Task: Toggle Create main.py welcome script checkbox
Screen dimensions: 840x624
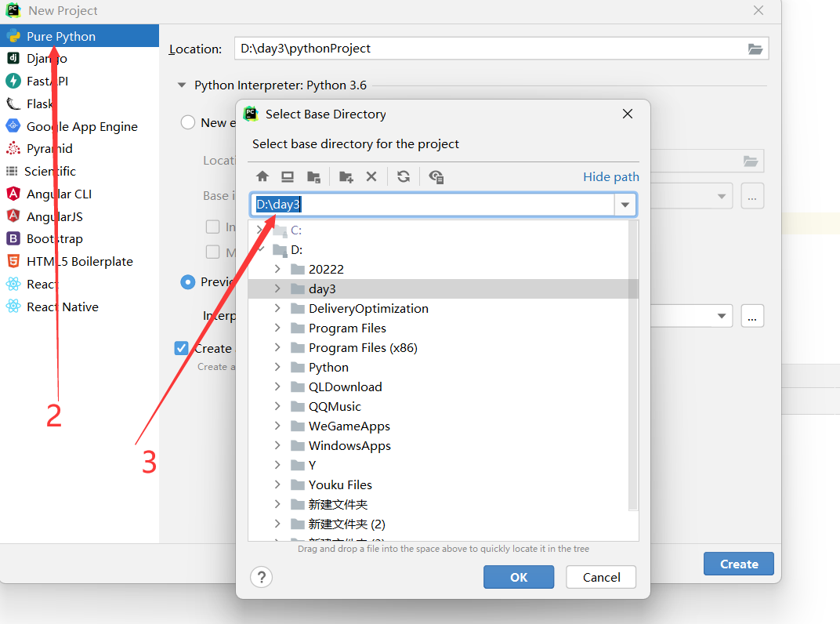Action: pyautogui.click(x=181, y=349)
